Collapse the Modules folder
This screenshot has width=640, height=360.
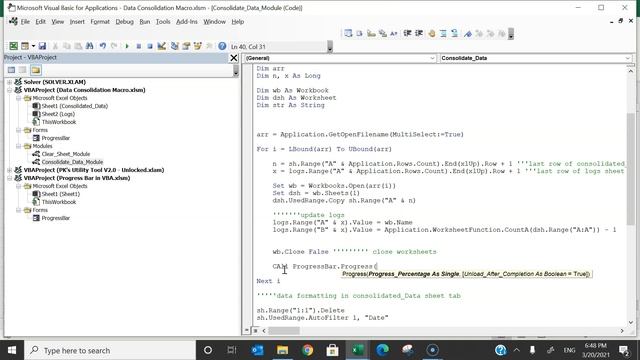pyautogui.click(x=18, y=146)
